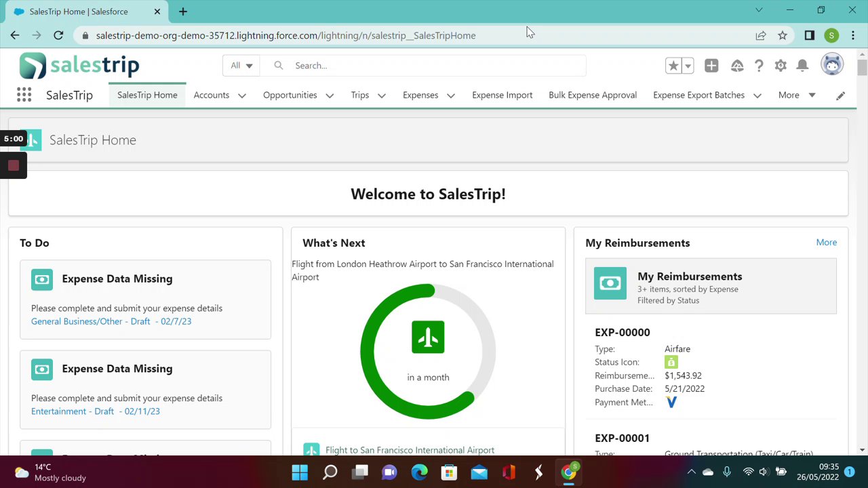This screenshot has height=488, width=868.
Task: Open the Expenses tab
Action: click(x=420, y=96)
